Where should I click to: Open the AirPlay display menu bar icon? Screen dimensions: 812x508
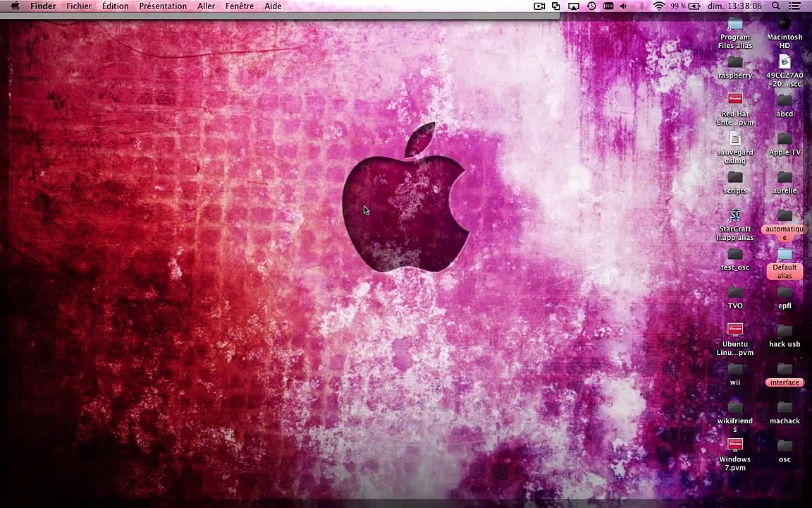coord(573,6)
